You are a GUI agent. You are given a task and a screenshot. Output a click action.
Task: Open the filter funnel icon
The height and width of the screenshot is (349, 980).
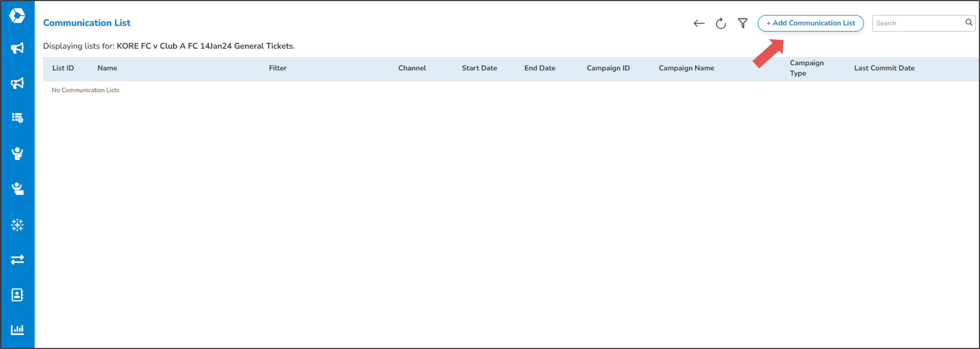pos(742,23)
